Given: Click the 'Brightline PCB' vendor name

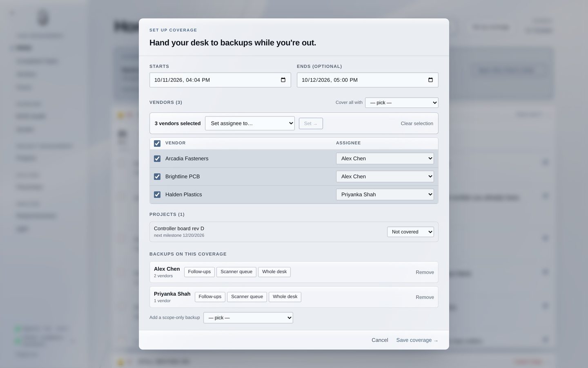Looking at the screenshot, I should [183, 177].
